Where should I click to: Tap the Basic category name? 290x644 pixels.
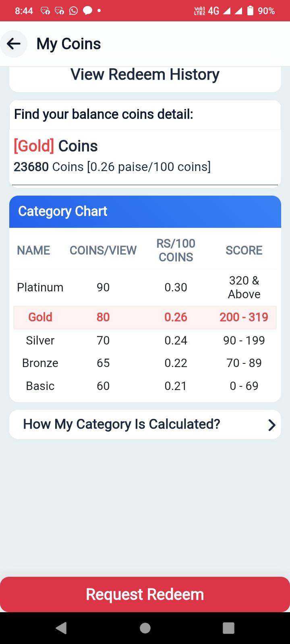point(40,386)
